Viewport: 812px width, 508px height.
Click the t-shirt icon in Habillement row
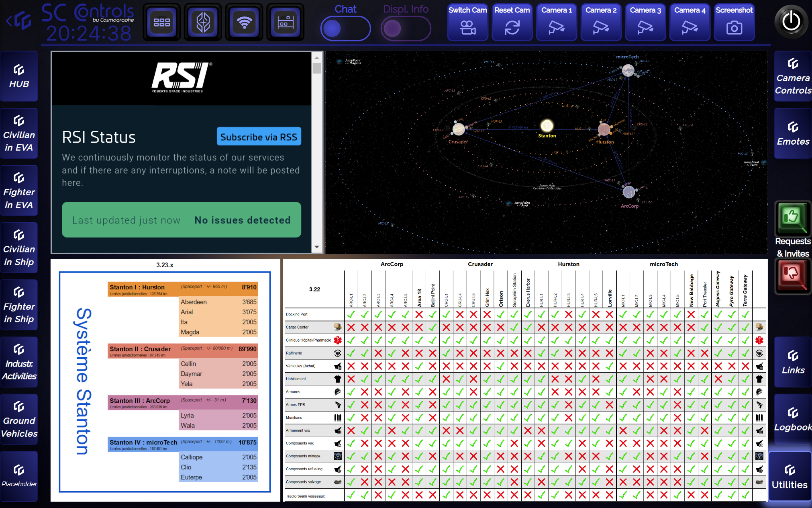pyautogui.click(x=338, y=379)
